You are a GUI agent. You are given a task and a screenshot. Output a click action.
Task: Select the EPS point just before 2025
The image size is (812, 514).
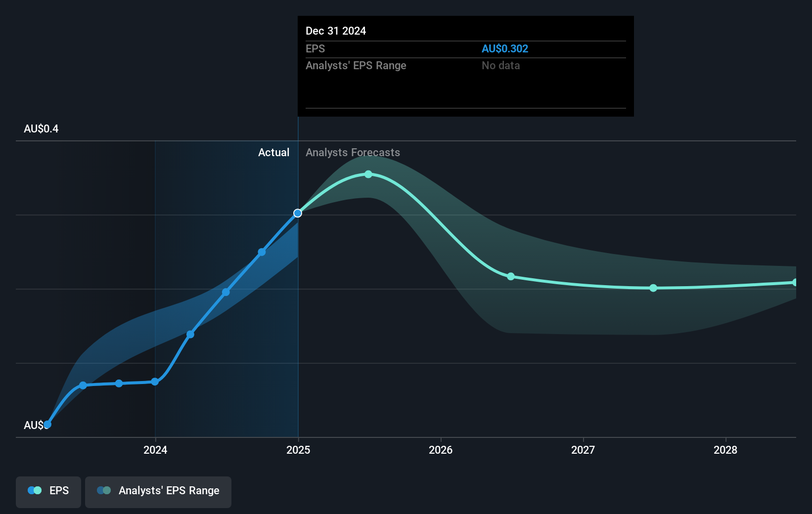click(x=262, y=252)
